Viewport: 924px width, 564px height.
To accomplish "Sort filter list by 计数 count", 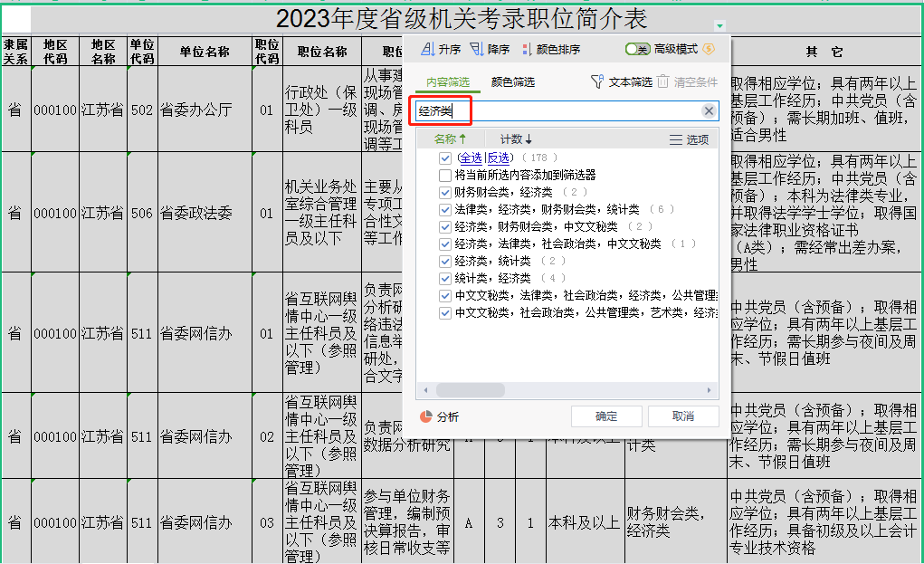I will pos(516,139).
